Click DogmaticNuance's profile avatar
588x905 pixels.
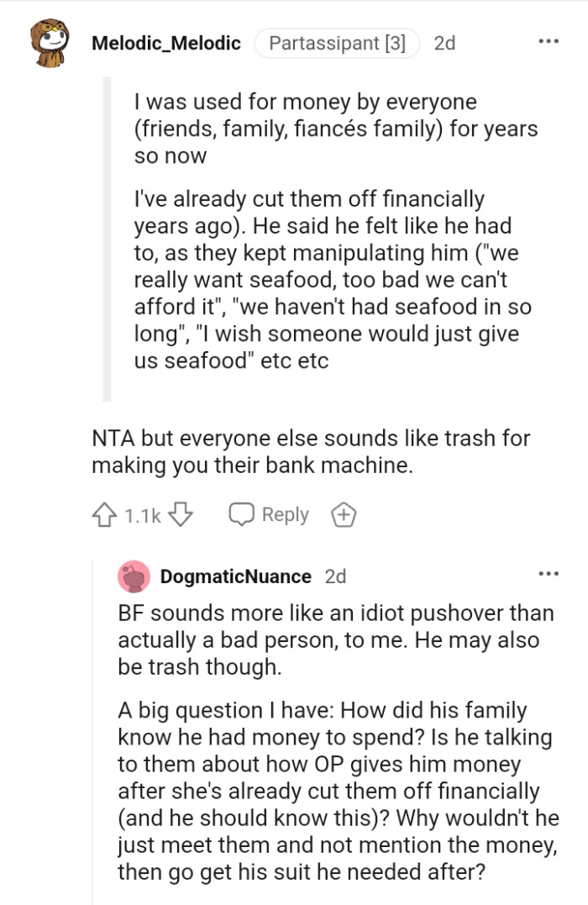(x=132, y=575)
